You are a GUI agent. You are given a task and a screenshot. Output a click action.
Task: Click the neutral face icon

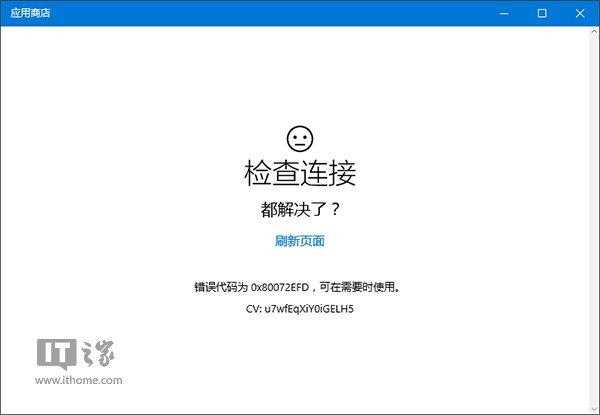point(299,137)
